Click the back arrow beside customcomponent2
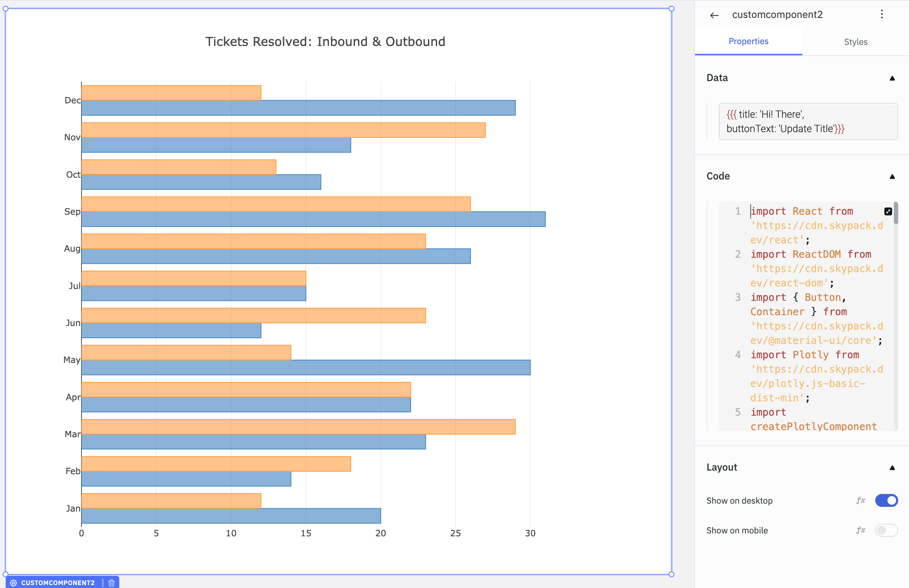The image size is (909, 588). pos(714,15)
